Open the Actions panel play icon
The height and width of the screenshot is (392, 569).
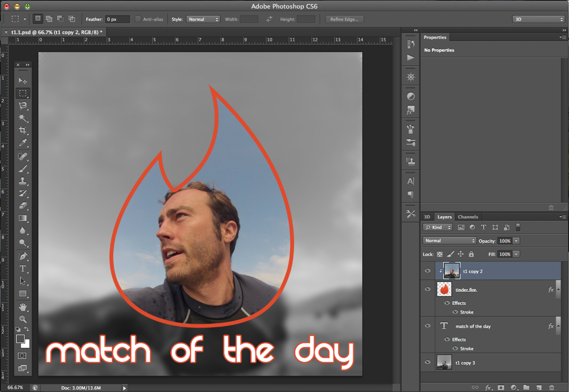pyautogui.click(x=410, y=57)
